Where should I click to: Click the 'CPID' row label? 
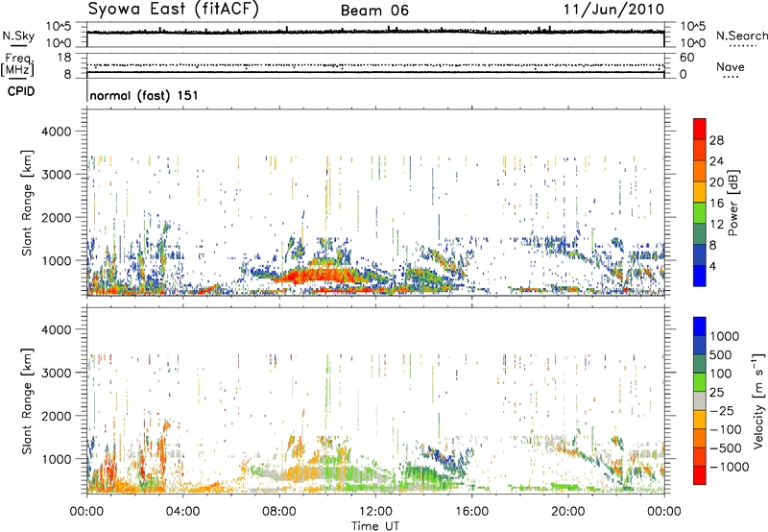coord(21,91)
